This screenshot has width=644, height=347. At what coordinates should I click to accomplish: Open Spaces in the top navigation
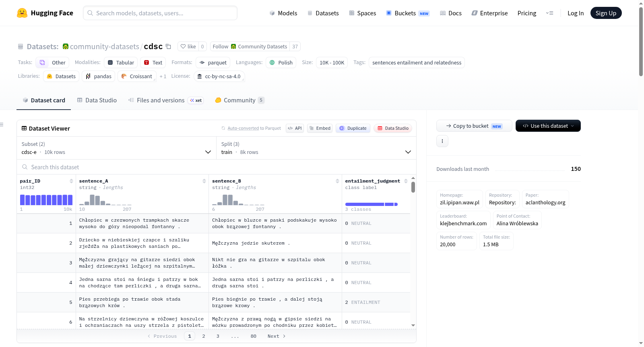click(362, 13)
